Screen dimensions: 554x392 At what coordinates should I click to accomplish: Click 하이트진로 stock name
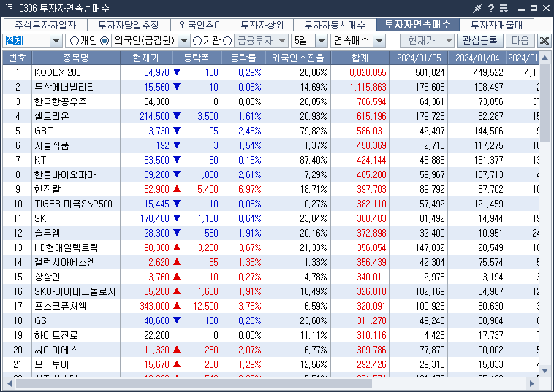[56, 335]
